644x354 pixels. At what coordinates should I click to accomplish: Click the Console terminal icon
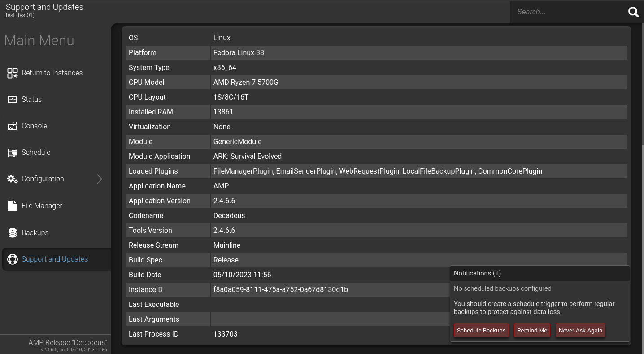(13, 126)
